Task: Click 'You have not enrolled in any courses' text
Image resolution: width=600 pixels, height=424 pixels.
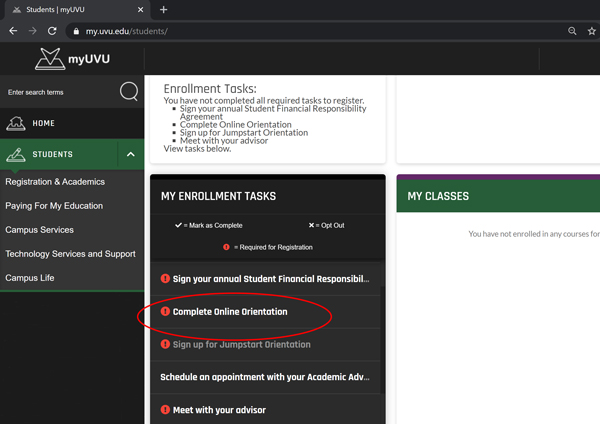Action: tap(534, 234)
